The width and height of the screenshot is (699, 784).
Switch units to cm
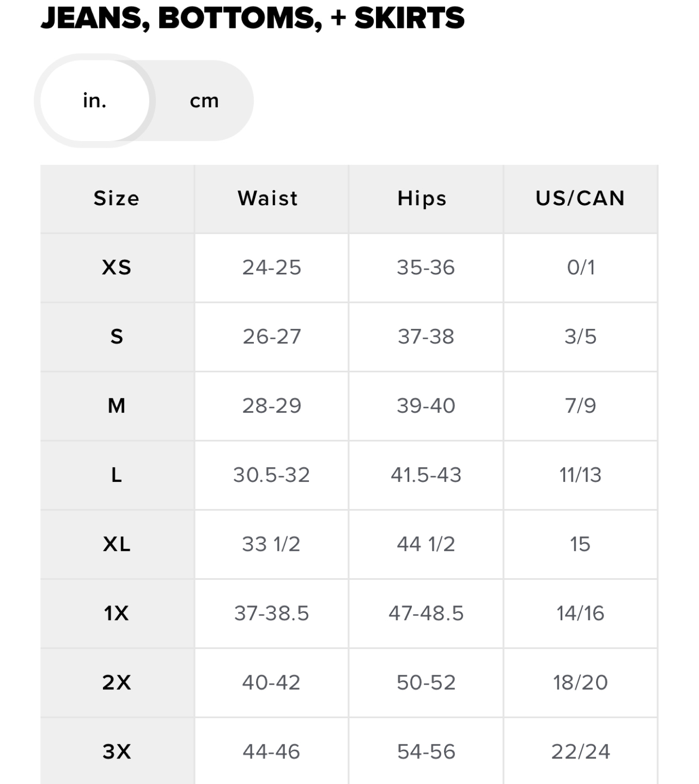(x=204, y=101)
